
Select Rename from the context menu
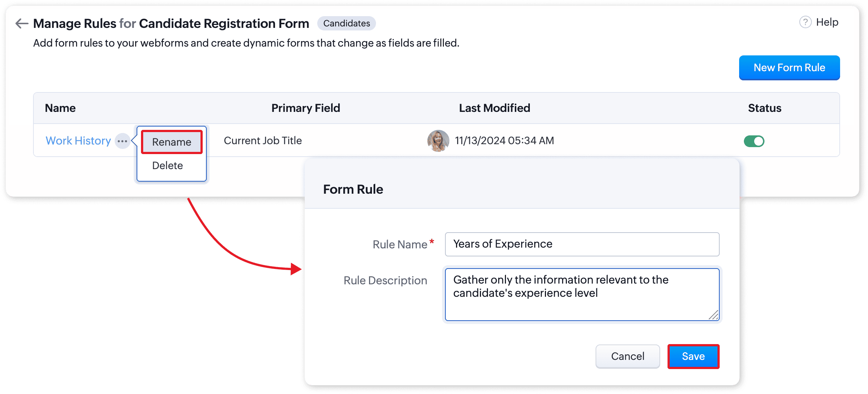171,142
